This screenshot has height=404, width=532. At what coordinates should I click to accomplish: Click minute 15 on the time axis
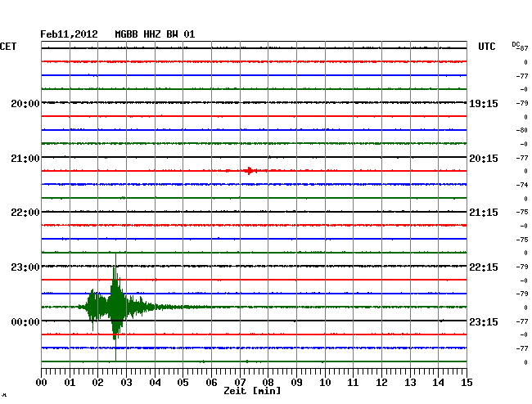pyautogui.click(x=467, y=383)
